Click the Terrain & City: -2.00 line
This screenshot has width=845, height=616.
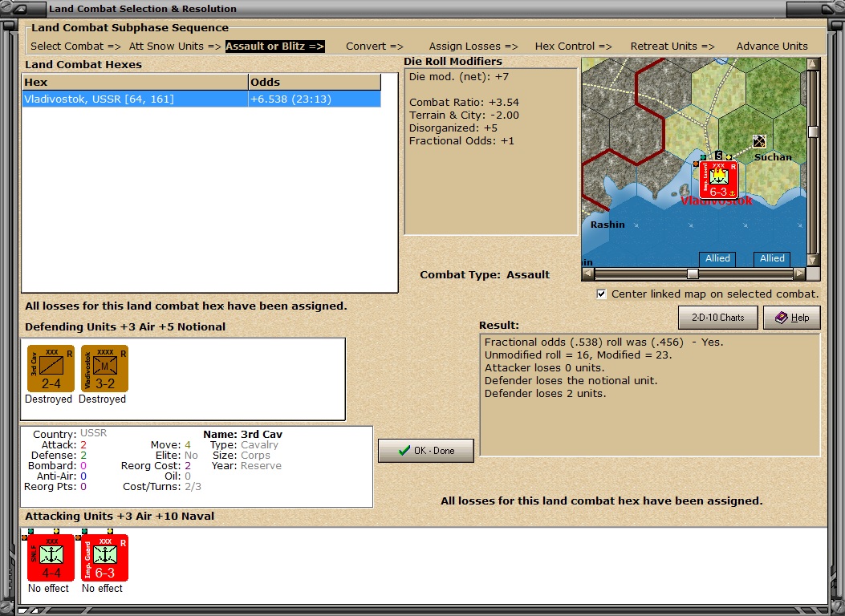click(464, 115)
